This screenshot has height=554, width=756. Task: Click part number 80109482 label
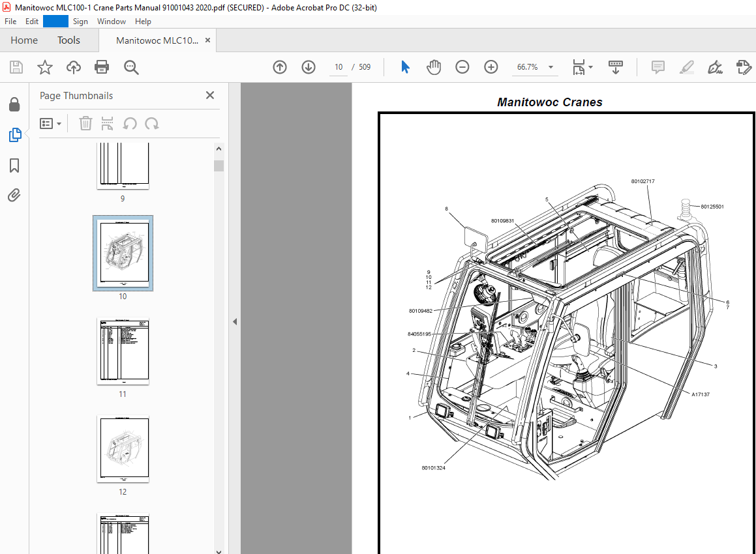[421, 311]
